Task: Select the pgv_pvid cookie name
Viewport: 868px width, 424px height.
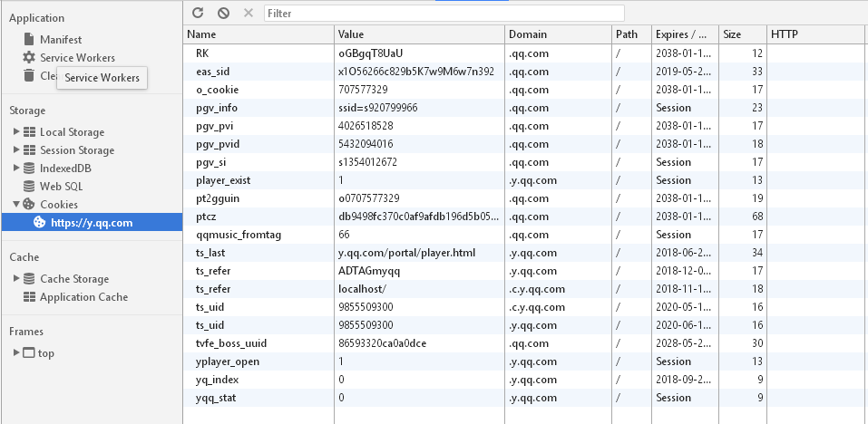Action: (x=218, y=144)
